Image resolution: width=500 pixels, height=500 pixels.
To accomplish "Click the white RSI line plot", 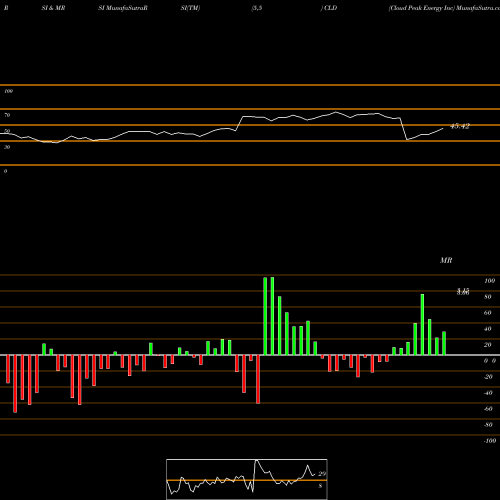I will [x=222, y=128].
